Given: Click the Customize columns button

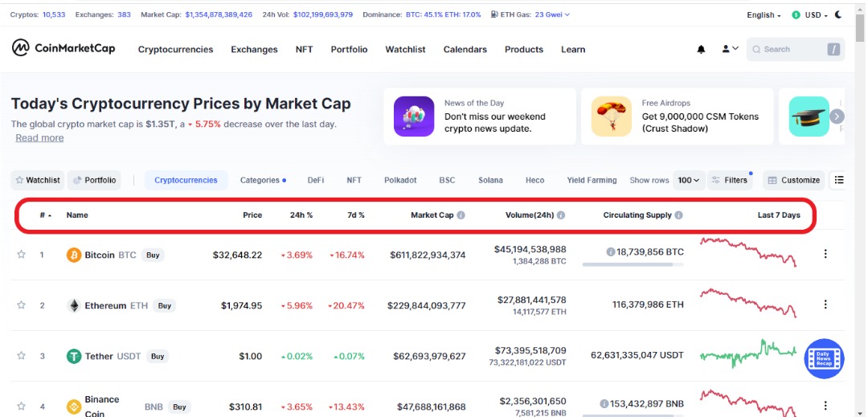Looking at the screenshot, I should click(x=793, y=180).
